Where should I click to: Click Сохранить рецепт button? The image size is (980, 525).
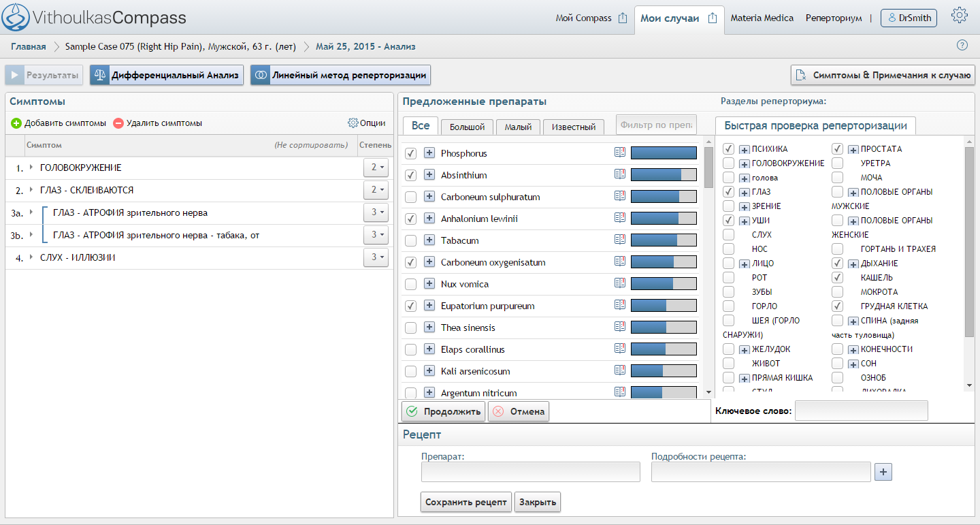(466, 503)
